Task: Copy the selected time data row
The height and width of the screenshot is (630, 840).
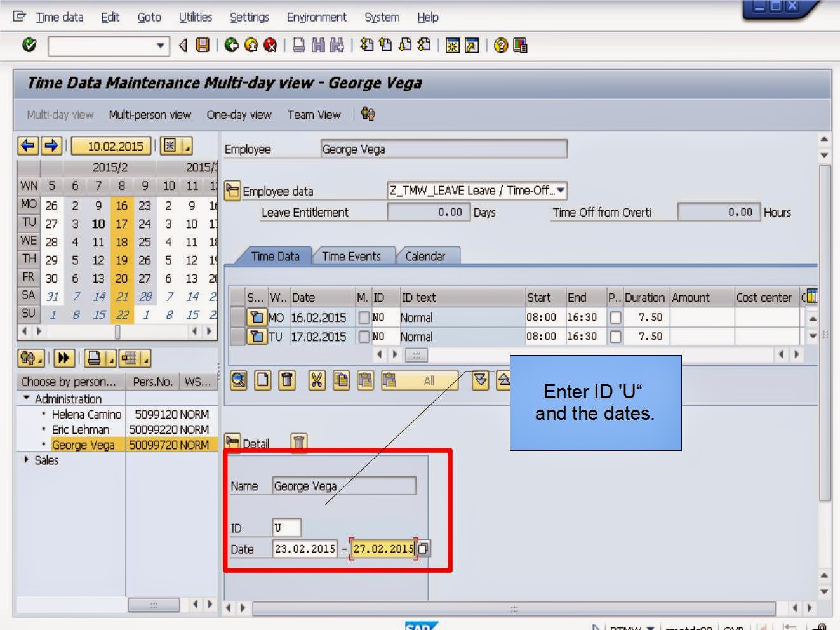Action: (342, 381)
